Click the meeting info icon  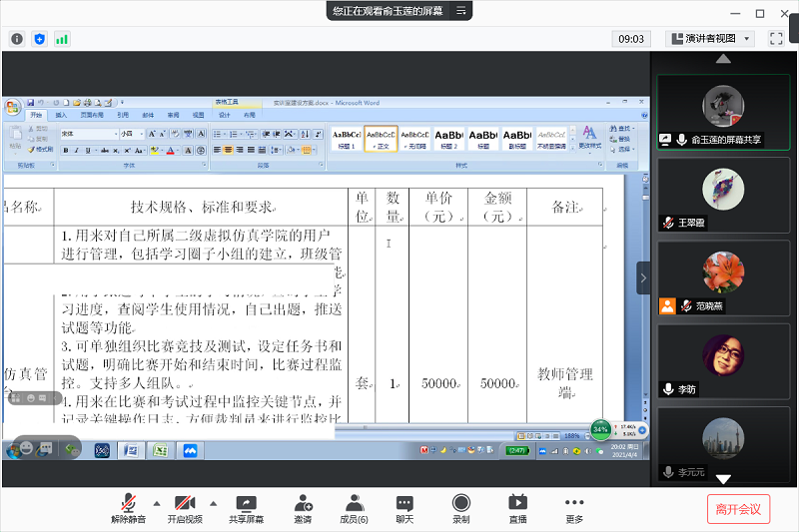tap(17, 39)
